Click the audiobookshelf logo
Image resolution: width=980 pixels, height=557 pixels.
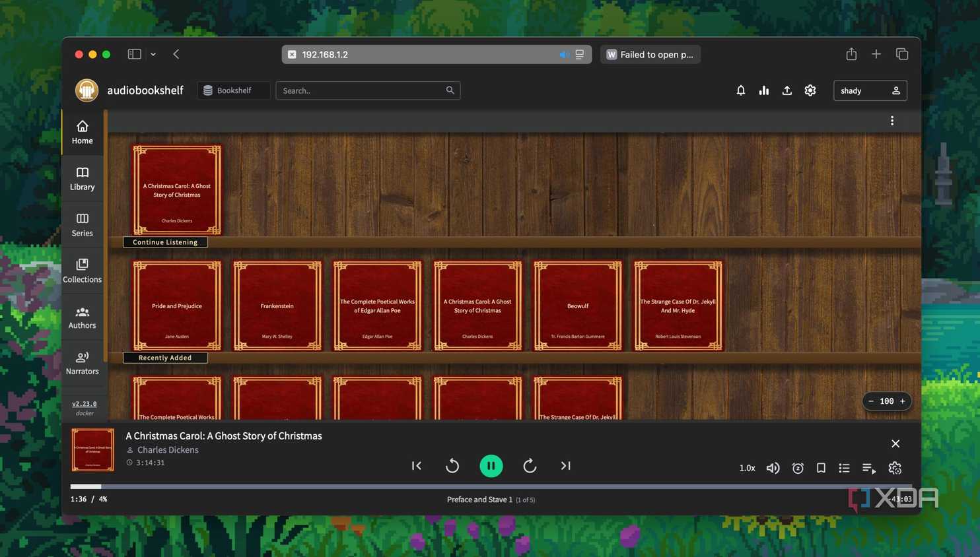click(x=87, y=90)
